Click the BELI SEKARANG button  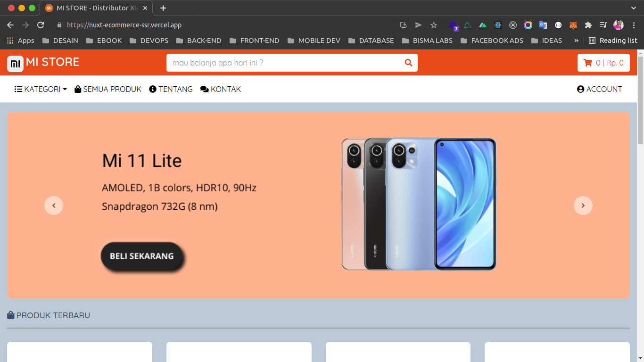coord(141,256)
